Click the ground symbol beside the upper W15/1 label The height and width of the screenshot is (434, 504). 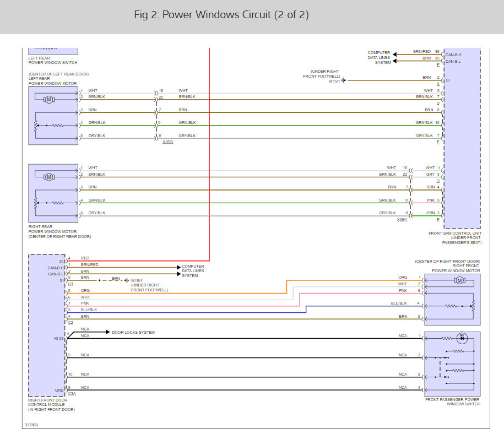[342, 80]
